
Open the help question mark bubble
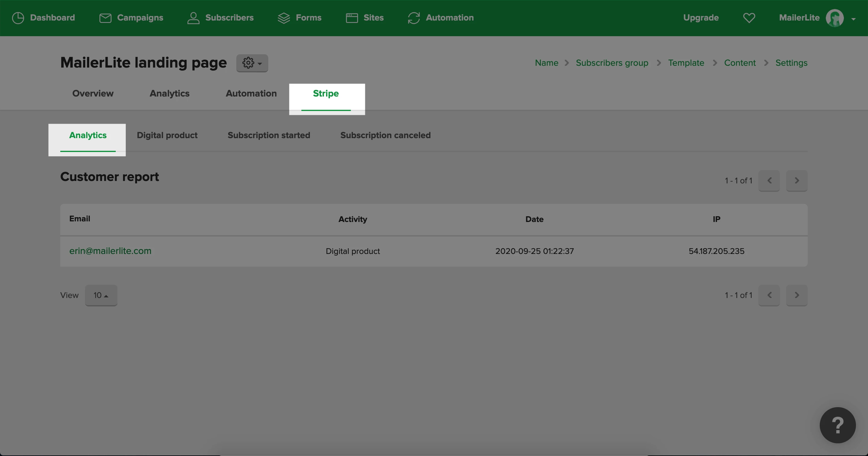click(x=837, y=425)
